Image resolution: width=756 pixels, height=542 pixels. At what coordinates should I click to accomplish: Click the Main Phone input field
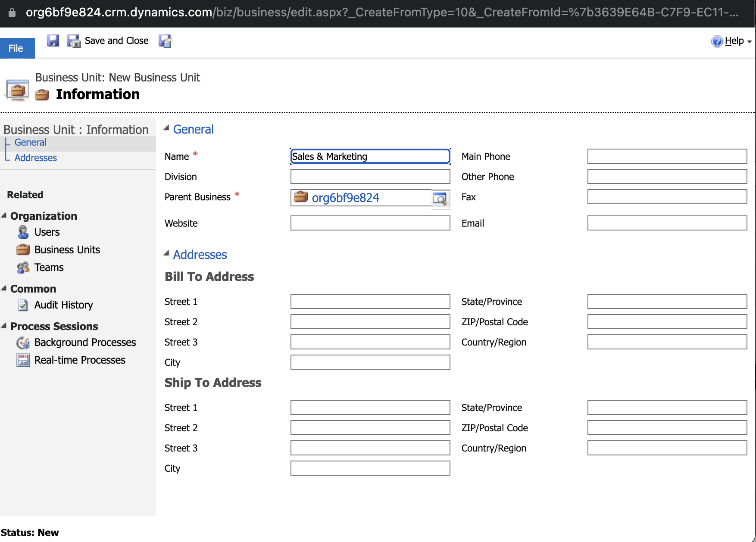(666, 156)
